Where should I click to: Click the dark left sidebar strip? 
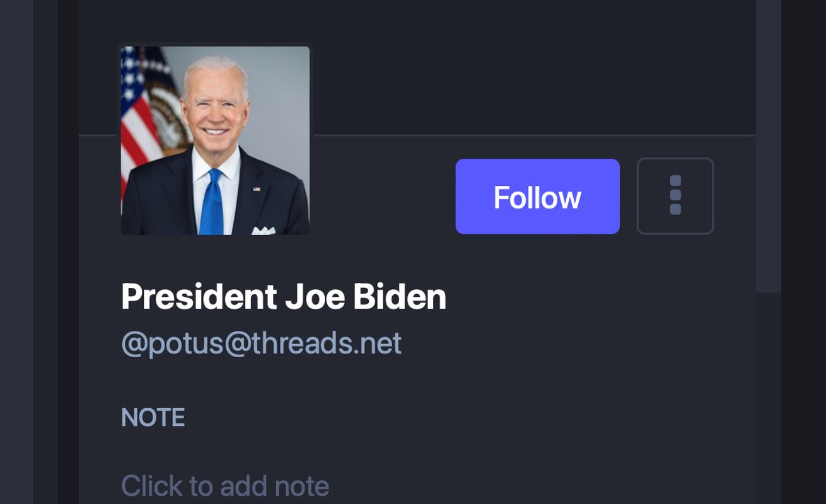click(x=16, y=252)
